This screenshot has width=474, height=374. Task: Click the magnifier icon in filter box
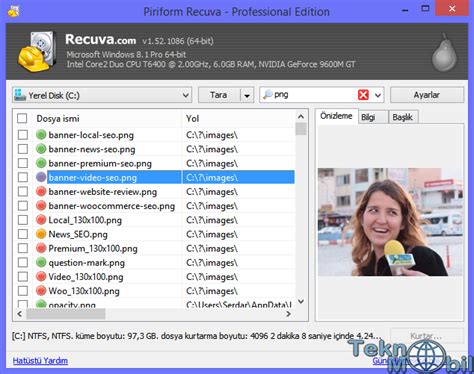[267, 95]
